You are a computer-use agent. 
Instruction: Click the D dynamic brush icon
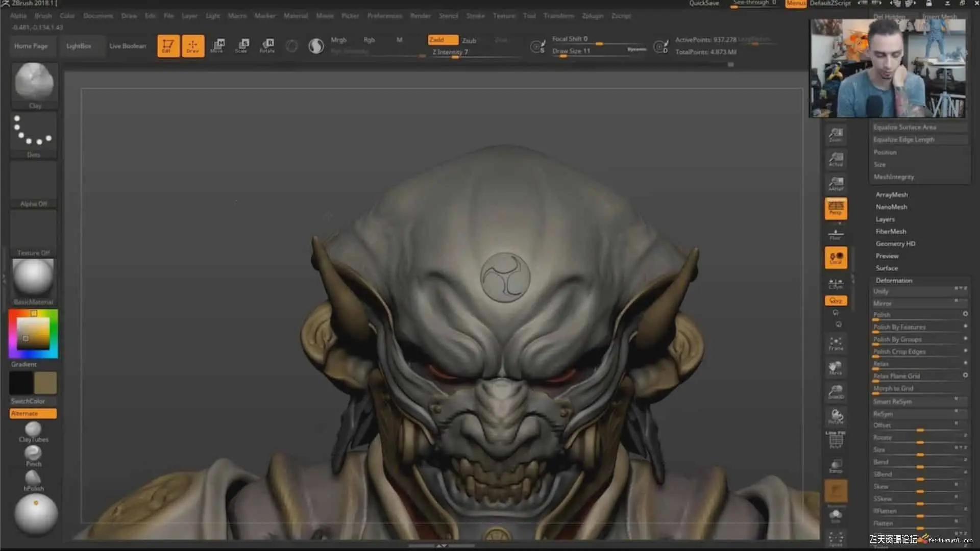[x=660, y=47]
